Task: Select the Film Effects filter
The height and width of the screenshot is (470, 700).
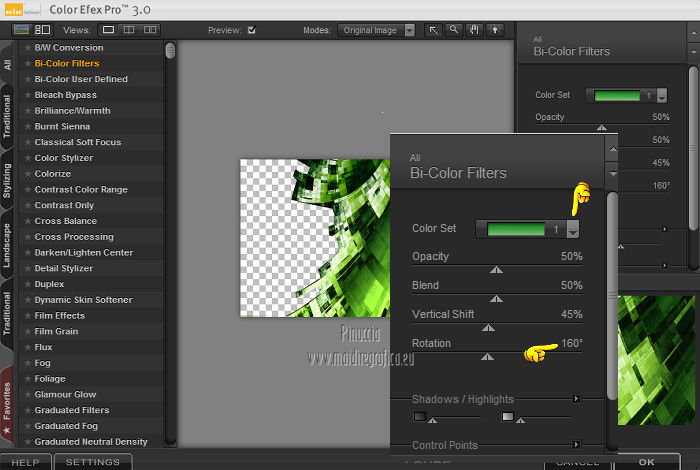Action: click(59, 316)
